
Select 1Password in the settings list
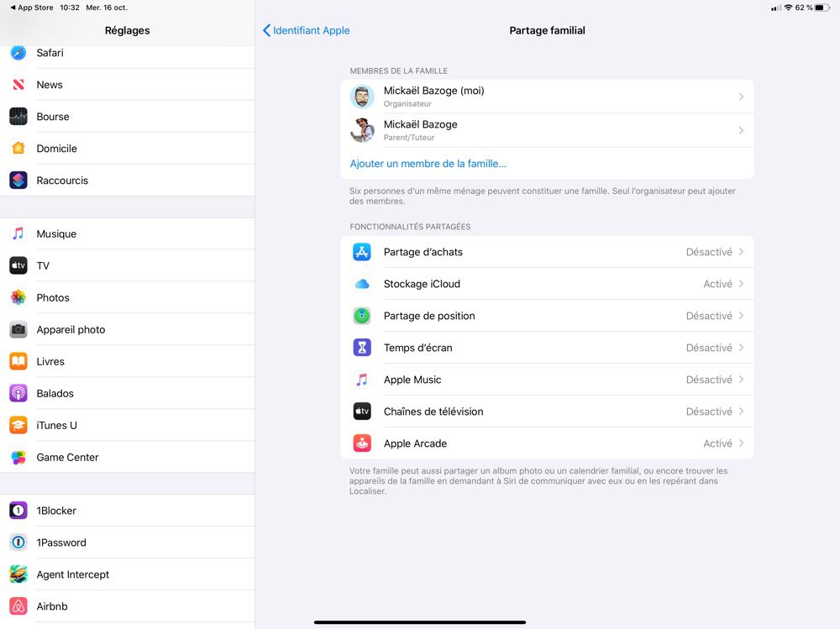(128, 543)
